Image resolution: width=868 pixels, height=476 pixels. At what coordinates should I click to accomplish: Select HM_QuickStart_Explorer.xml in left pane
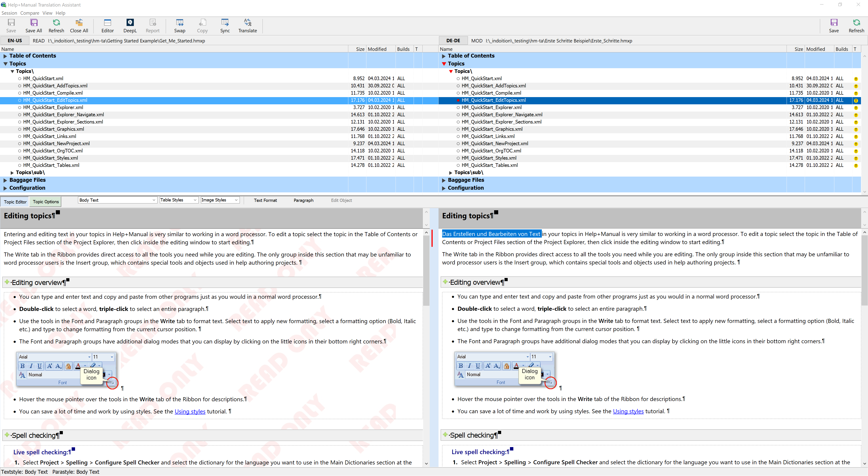click(53, 107)
